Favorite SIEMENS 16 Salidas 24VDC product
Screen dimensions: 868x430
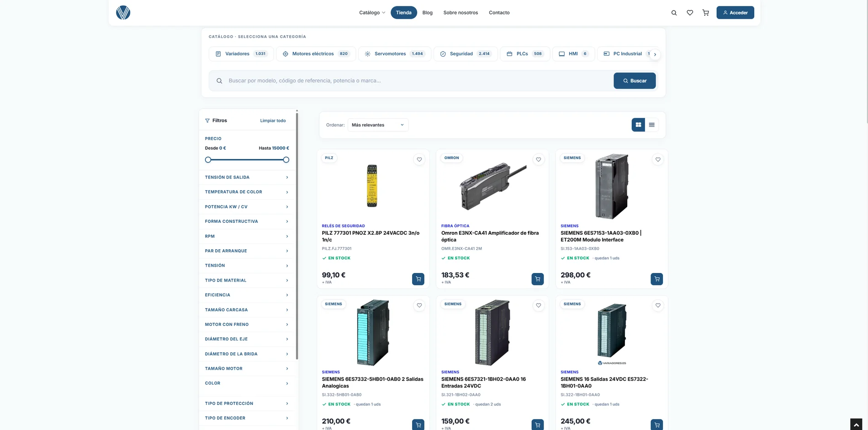pyautogui.click(x=658, y=305)
